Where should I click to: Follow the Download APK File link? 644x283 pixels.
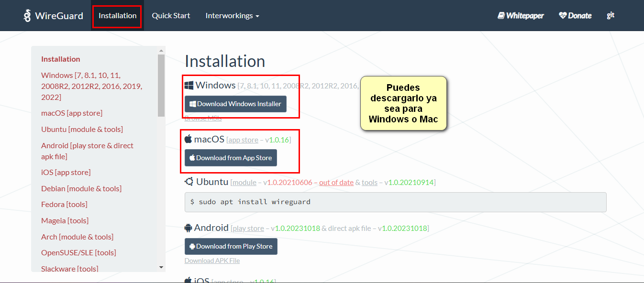coord(212,260)
